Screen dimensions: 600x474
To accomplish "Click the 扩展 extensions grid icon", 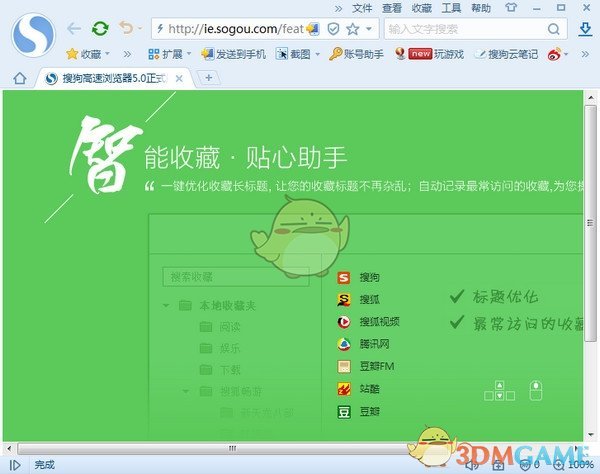I will tap(154, 54).
